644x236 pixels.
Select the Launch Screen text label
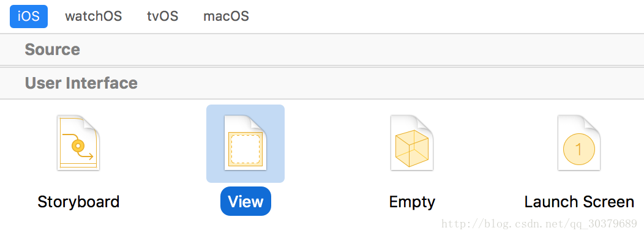[x=579, y=202]
